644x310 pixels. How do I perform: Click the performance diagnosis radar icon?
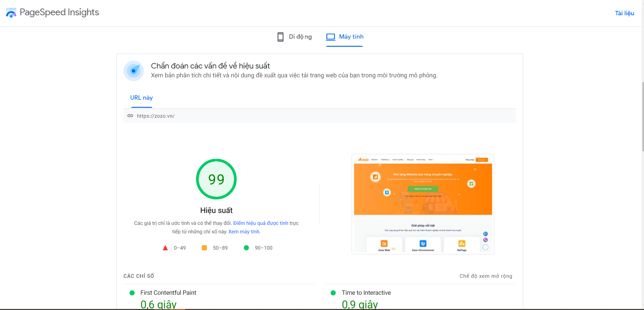click(x=134, y=71)
